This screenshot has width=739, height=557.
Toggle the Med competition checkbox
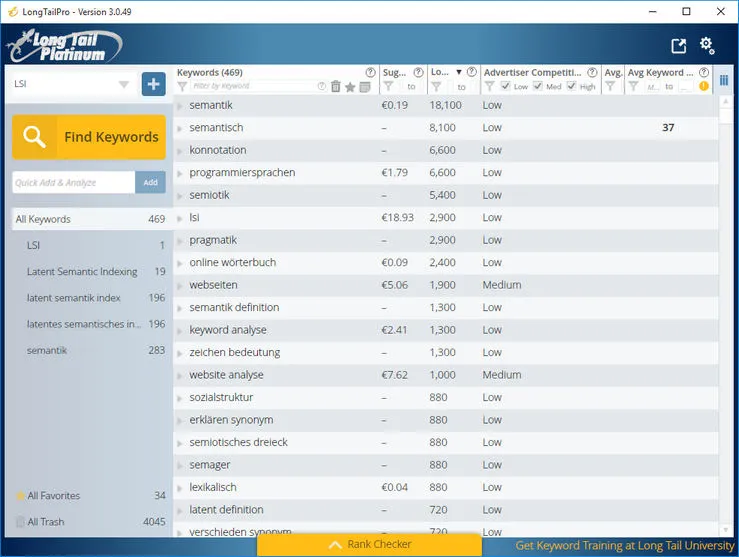pyautogui.click(x=538, y=86)
